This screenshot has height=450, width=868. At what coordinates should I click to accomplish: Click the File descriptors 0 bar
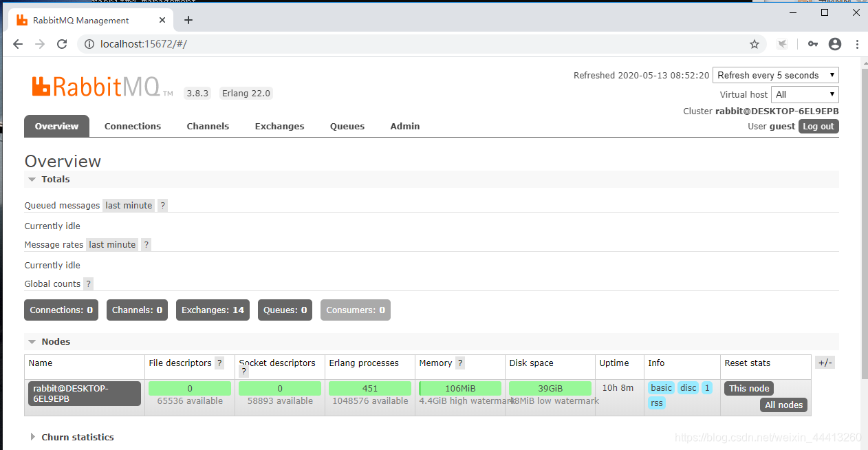click(190, 388)
